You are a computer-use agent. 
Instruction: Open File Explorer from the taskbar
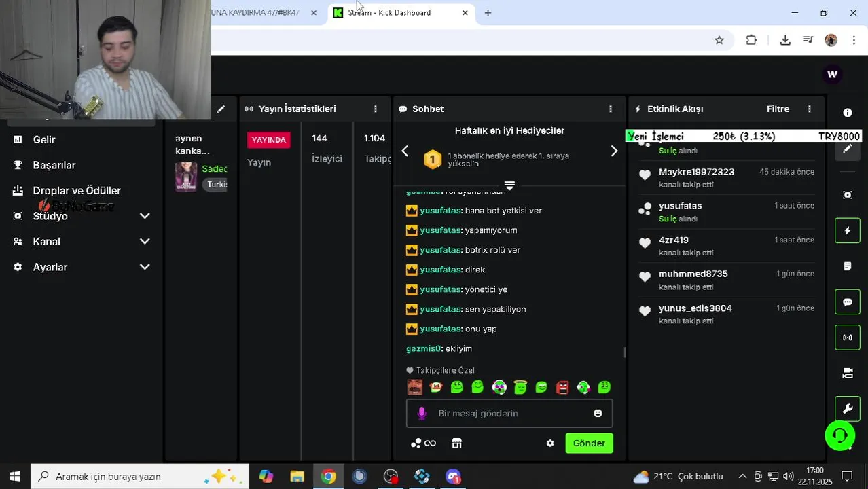tap(297, 476)
